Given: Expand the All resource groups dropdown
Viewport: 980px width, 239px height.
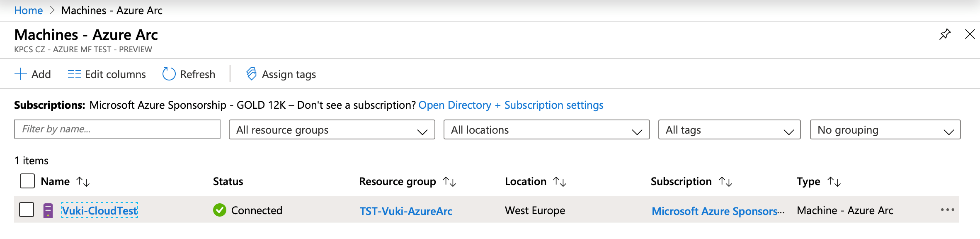Looking at the screenshot, I should coord(332,130).
